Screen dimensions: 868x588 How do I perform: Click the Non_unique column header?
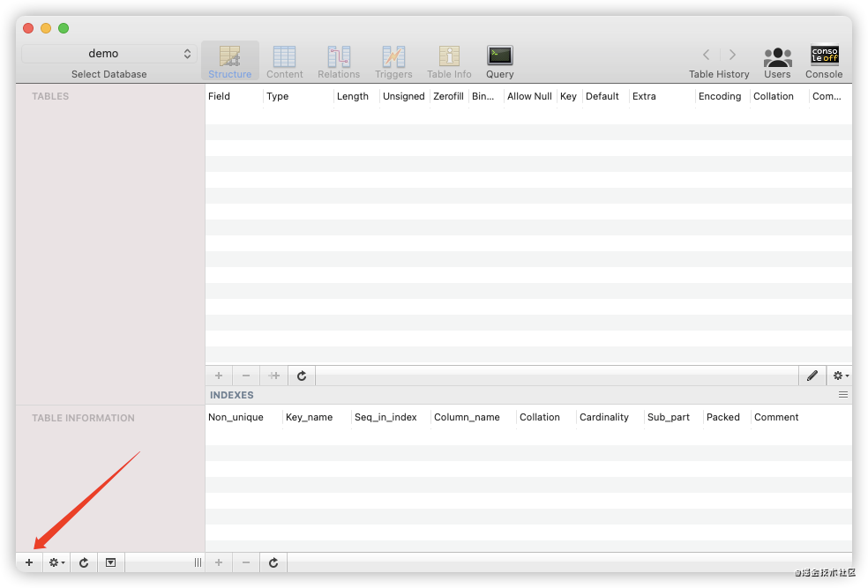click(243, 417)
